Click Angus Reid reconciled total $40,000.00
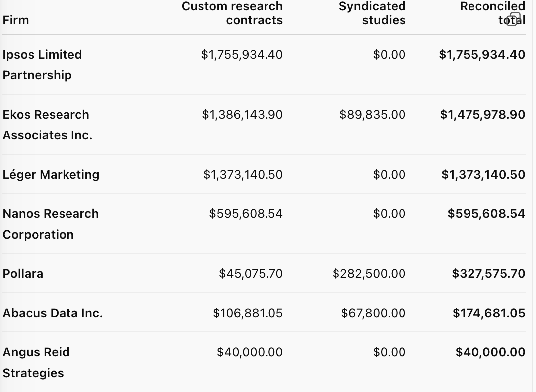This screenshot has width=536, height=392. tap(490, 352)
